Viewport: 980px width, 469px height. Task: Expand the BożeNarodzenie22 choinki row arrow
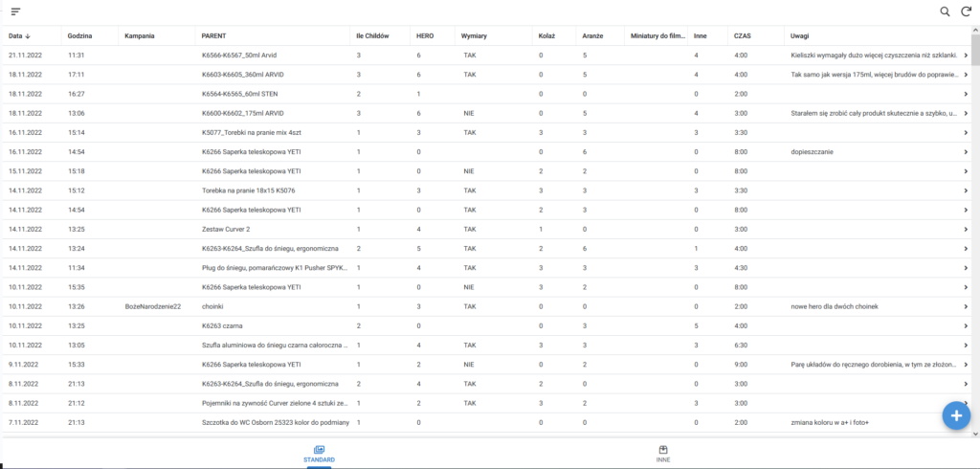pyautogui.click(x=965, y=306)
